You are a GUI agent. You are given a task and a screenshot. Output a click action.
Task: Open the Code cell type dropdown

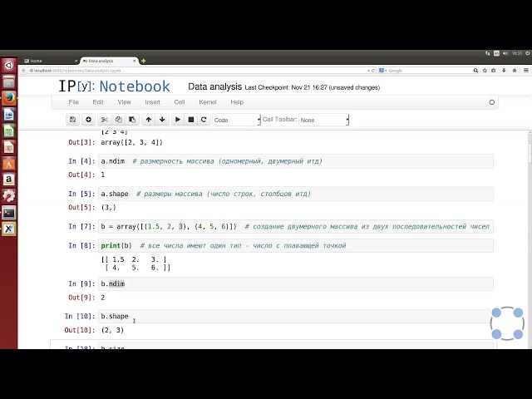click(x=236, y=120)
